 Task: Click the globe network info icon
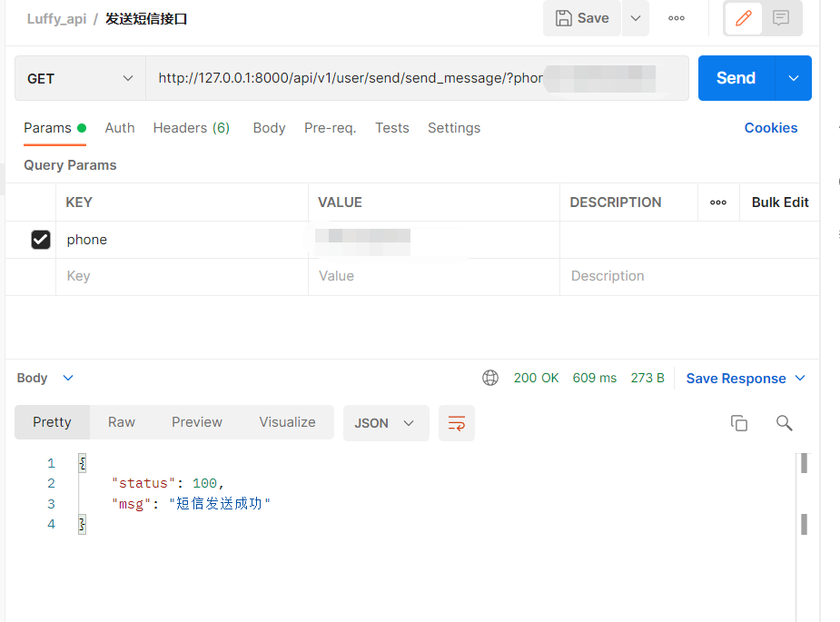[x=490, y=378]
